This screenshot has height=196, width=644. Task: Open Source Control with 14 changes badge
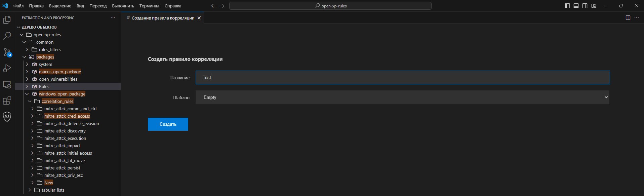click(x=7, y=52)
